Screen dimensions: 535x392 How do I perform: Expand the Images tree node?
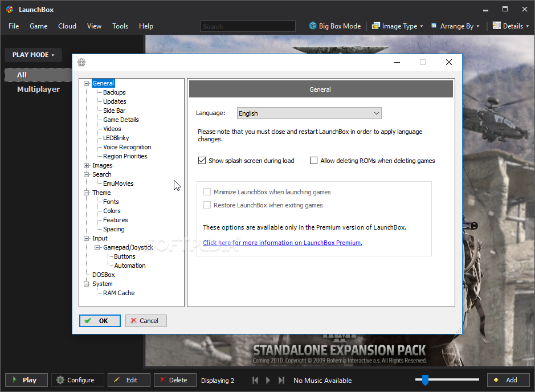[87, 165]
